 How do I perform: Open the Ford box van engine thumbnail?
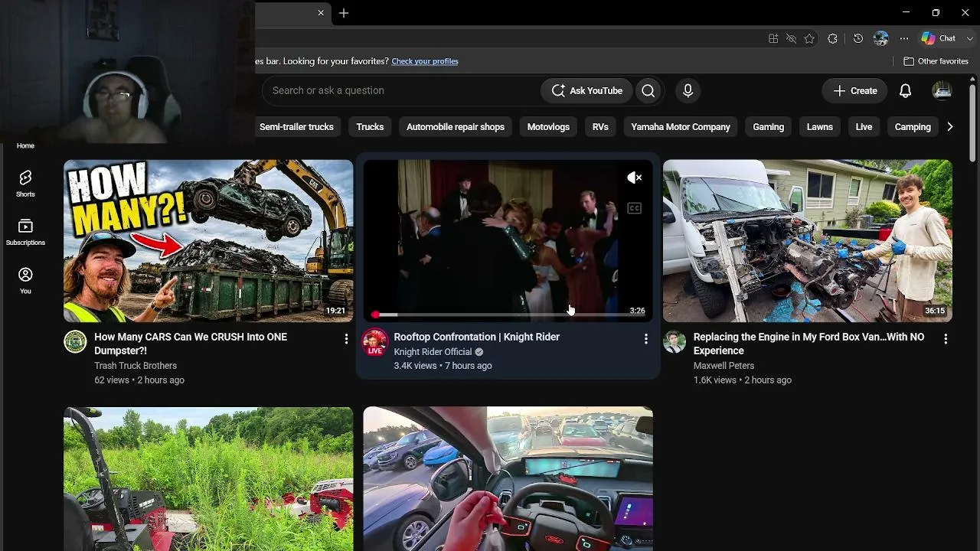[x=808, y=241]
